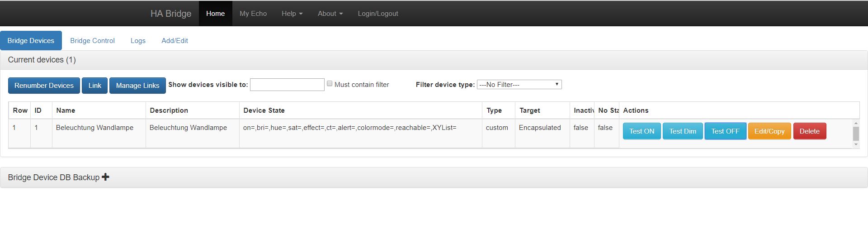This screenshot has width=868, height=225.
Task: Focus the Show devices visible to field
Action: 287,85
